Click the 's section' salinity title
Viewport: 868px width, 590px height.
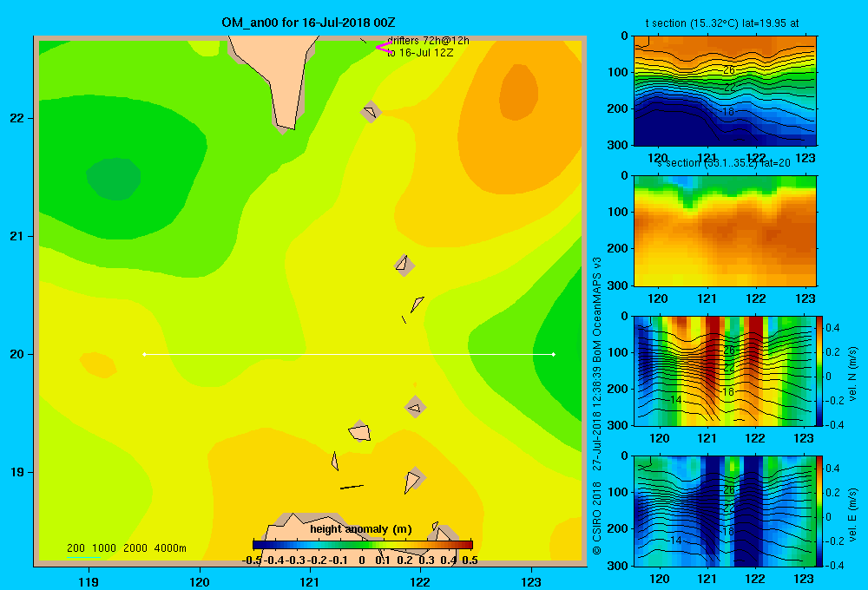coord(724,163)
